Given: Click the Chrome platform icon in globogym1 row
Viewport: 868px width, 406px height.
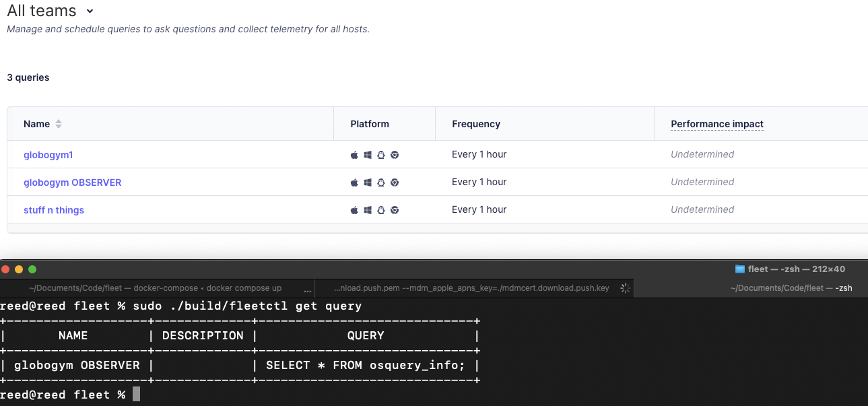Looking at the screenshot, I should 395,155.
